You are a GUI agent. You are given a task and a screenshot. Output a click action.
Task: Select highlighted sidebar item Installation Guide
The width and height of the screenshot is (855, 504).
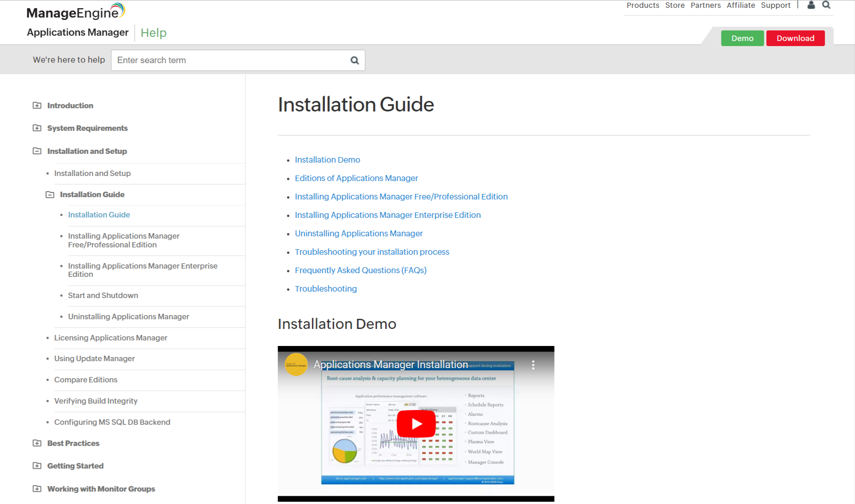[x=99, y=215]
